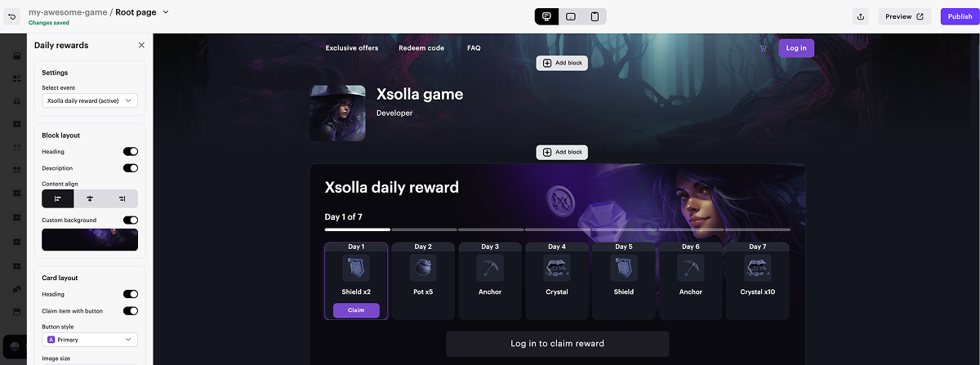Screen dimensions: 980x365
Task: Toggle Claim item with button switch
Action: pyautogui.click(x=131, y=310)
